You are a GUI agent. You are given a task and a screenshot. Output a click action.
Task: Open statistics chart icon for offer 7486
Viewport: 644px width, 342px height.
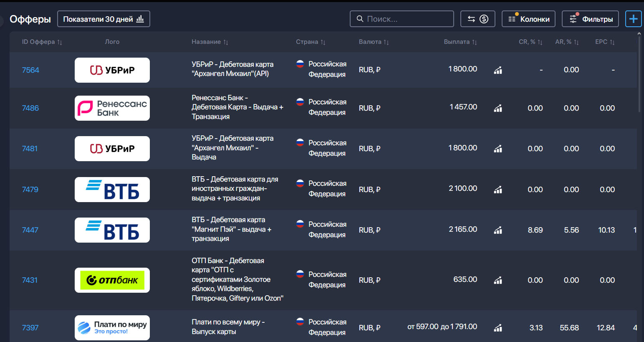[x=498, y=108]
